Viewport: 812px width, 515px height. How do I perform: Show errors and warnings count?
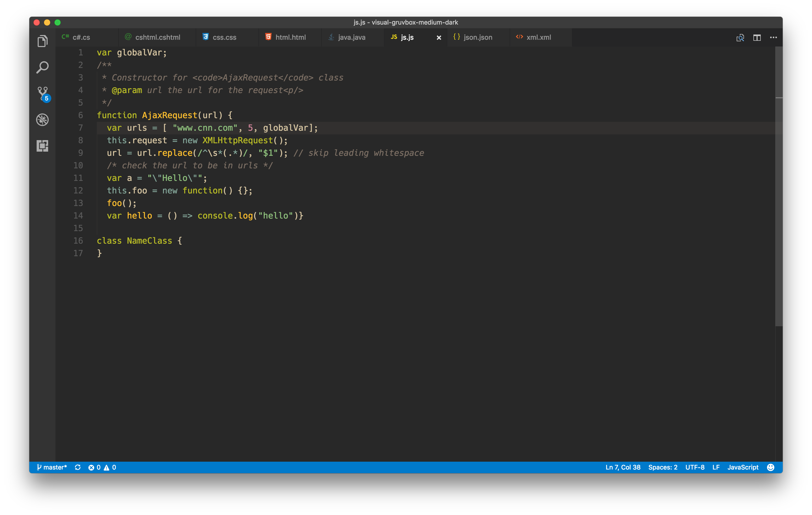[x=102, y=467]
